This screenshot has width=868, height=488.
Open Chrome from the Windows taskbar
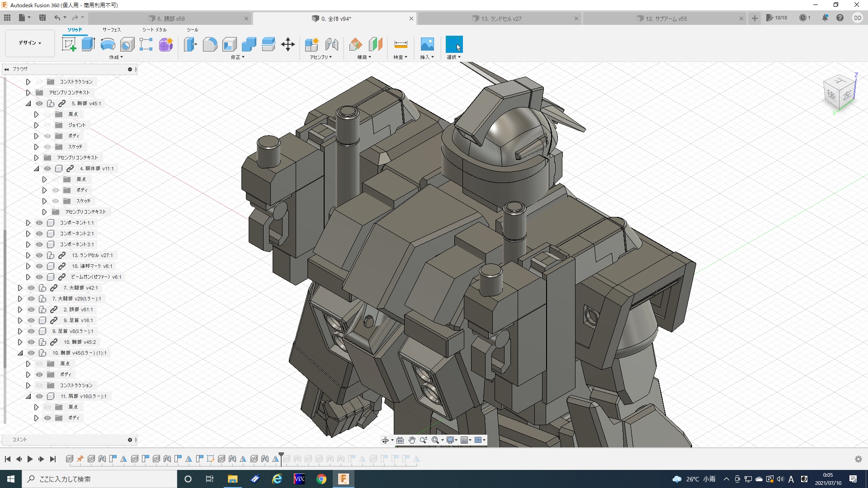(321, 479)
